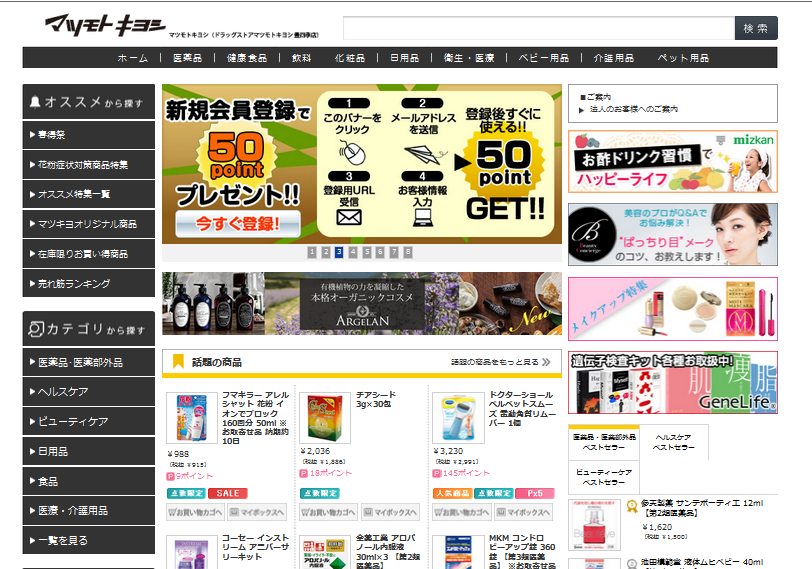Select the 医薬品・医薬部外品 category
This screenshot has height=569, width=812.
pos(89,362)
